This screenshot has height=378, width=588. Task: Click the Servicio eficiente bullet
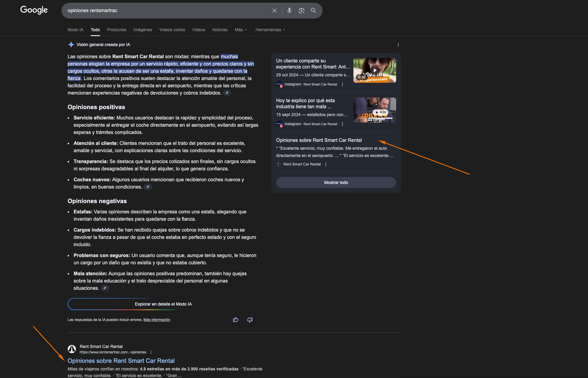click(x=166, y=125)
